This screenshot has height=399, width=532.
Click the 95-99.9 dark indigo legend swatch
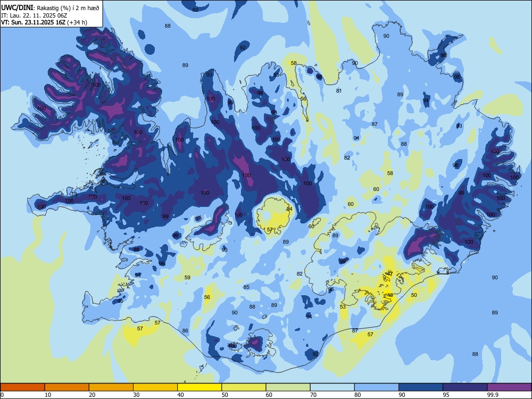point(465,387)
